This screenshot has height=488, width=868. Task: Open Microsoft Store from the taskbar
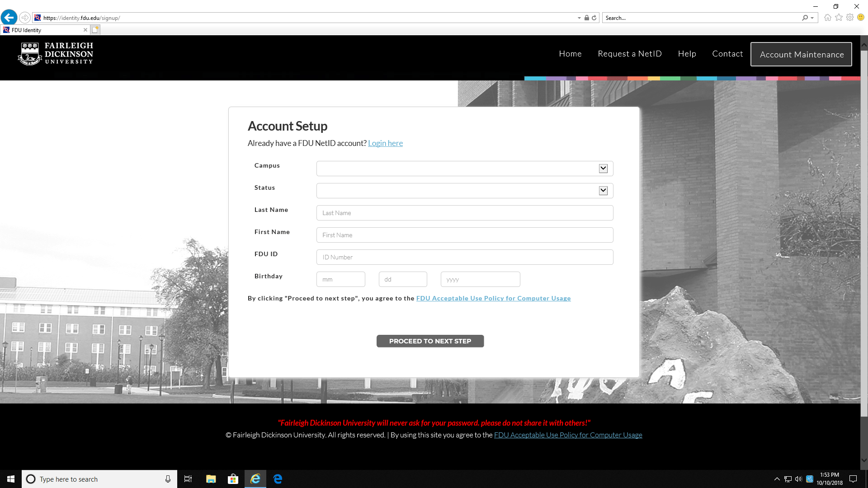coord(233,479)
